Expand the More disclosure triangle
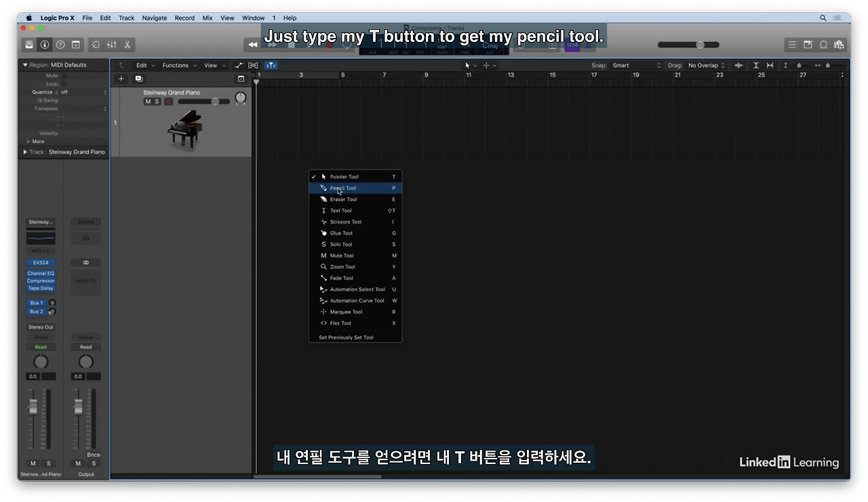Image resolution: width=868 pixels, height=502 pixels. coord(28,142)
